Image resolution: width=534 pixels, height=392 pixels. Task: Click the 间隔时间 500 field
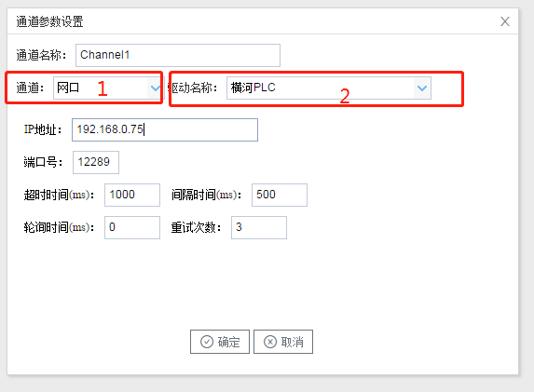coord(280,195)
